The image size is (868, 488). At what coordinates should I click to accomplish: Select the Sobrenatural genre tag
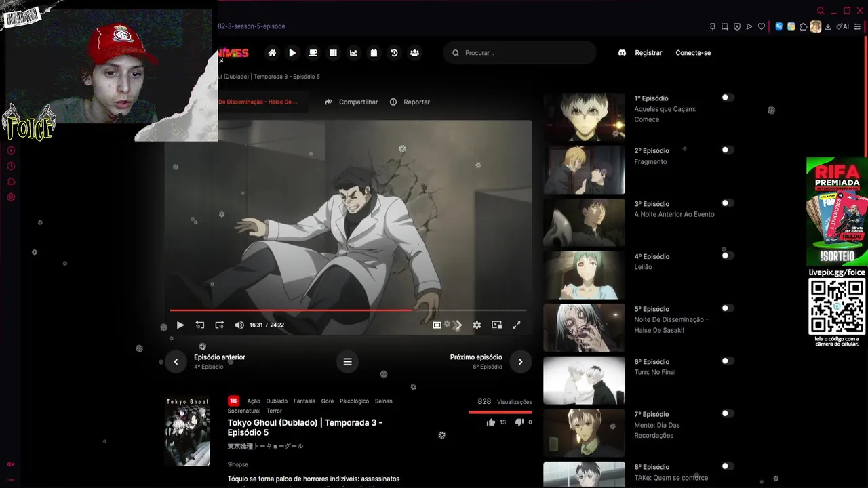tap(244, 411)
